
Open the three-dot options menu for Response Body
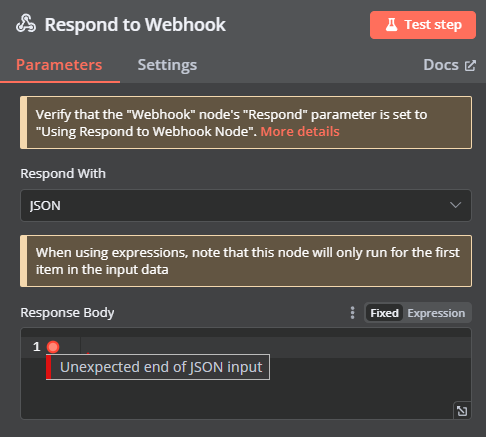pyautogui.click(x=352, y=313)
